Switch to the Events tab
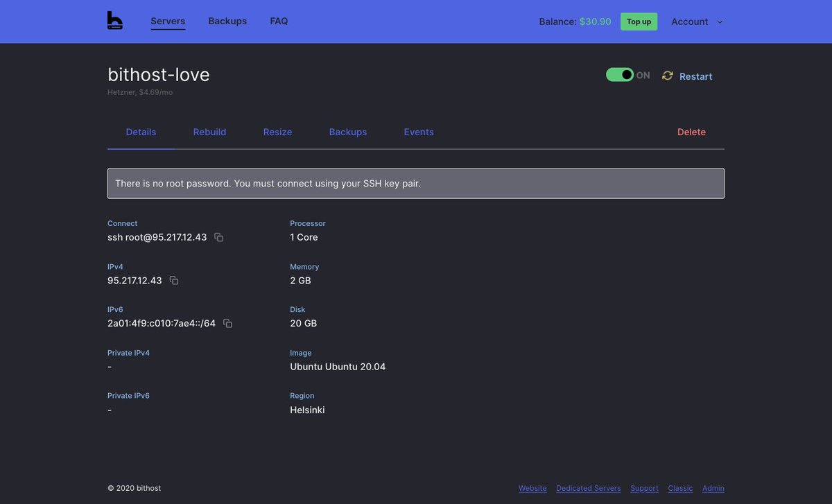 tap(419, 132)
